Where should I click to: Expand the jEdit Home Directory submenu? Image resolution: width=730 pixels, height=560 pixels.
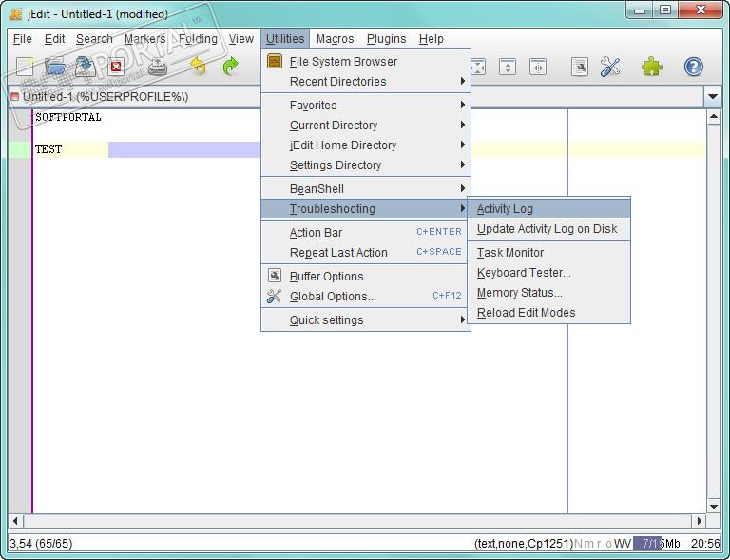coord(366,145)
